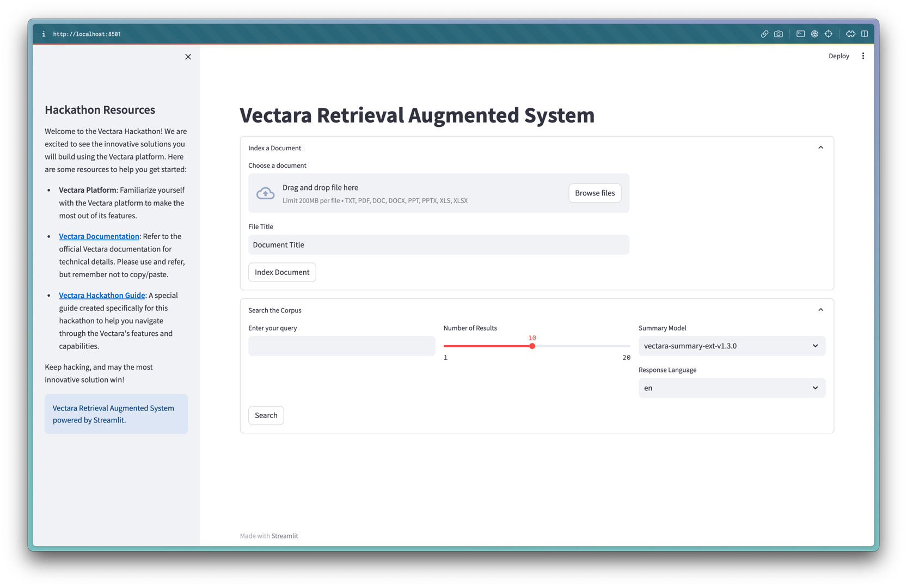Click the copy link chain icon
907x588 pixels.
[x=764, y=34]
